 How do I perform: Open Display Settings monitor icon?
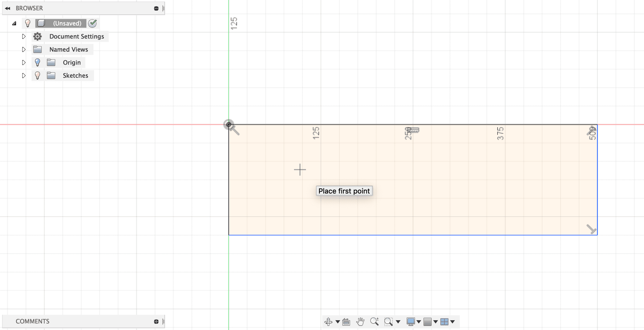[411, 322]
